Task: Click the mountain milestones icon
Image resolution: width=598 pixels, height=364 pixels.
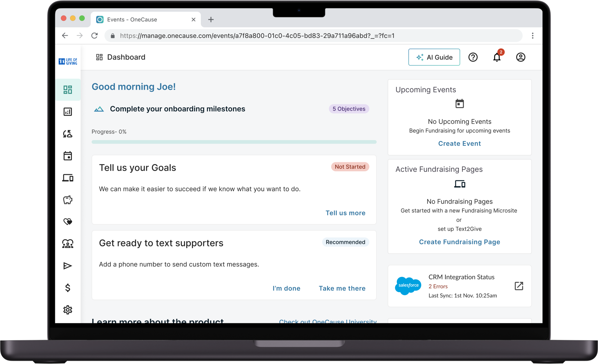Action: coord(99,109)
